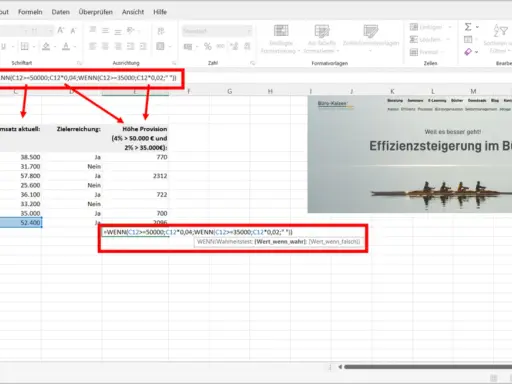Screen dimensions: 512x384
Task: Switch to the Überprüfen tab
Action: pyautogui.click(x=96, y=12)
